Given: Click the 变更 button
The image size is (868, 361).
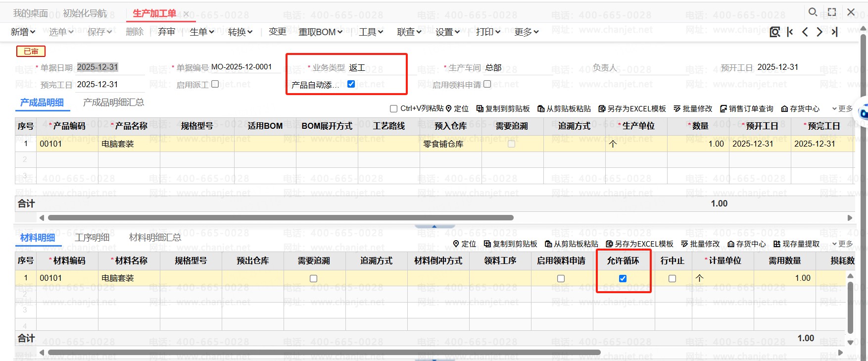Looking at the screenshot, I should point(278,32).
